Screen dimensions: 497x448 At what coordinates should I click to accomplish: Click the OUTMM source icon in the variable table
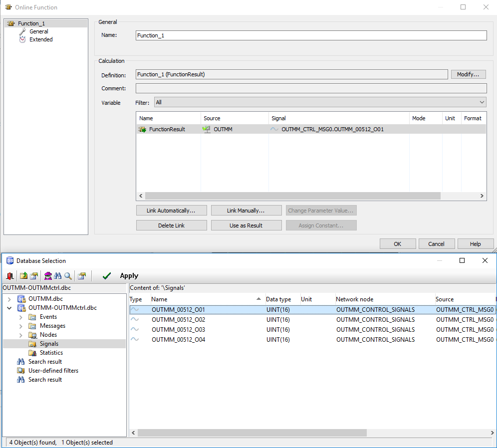click(x=207, y=129)
